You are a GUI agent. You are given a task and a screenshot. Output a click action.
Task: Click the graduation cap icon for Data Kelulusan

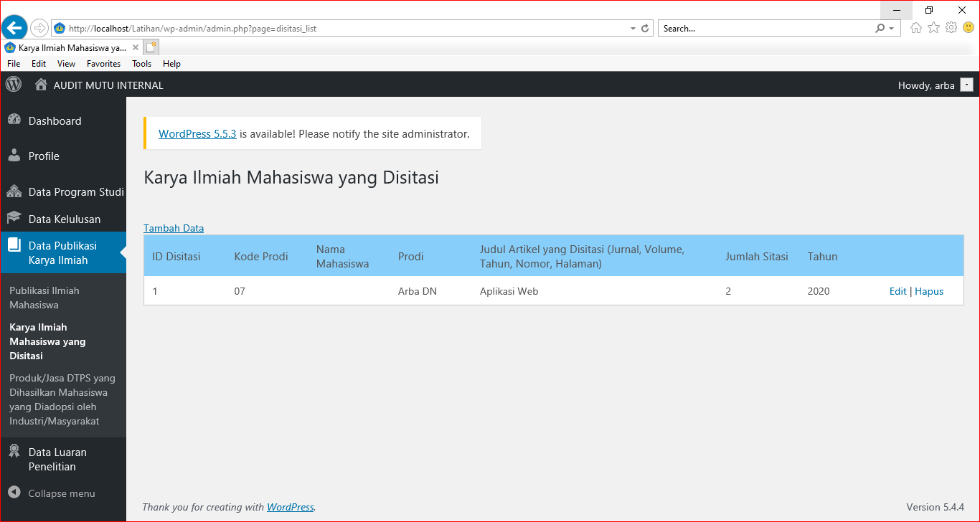[15, 218]
